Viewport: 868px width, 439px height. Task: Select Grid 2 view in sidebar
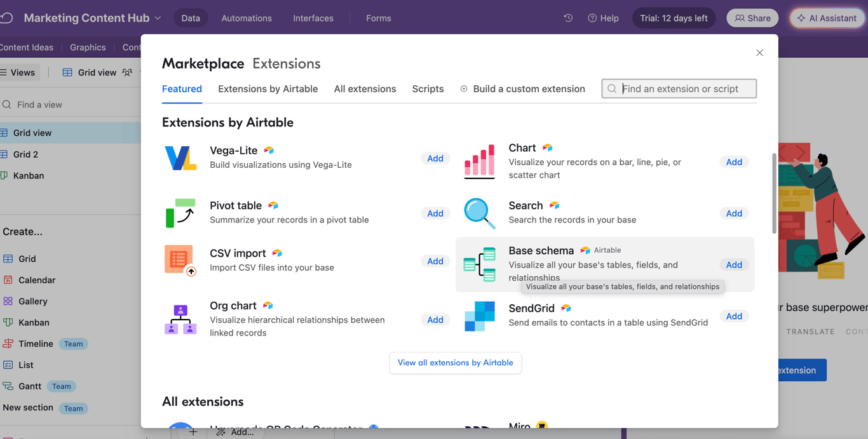(70, 154)
